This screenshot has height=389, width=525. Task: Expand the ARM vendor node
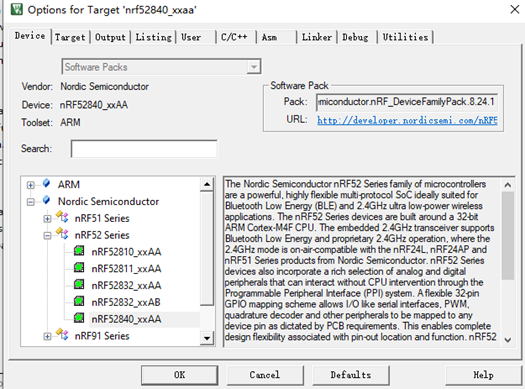[30, 185]
